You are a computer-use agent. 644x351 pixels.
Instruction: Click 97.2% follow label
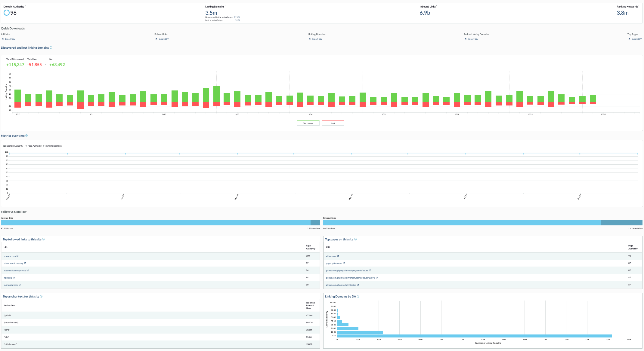click(7, 229)
